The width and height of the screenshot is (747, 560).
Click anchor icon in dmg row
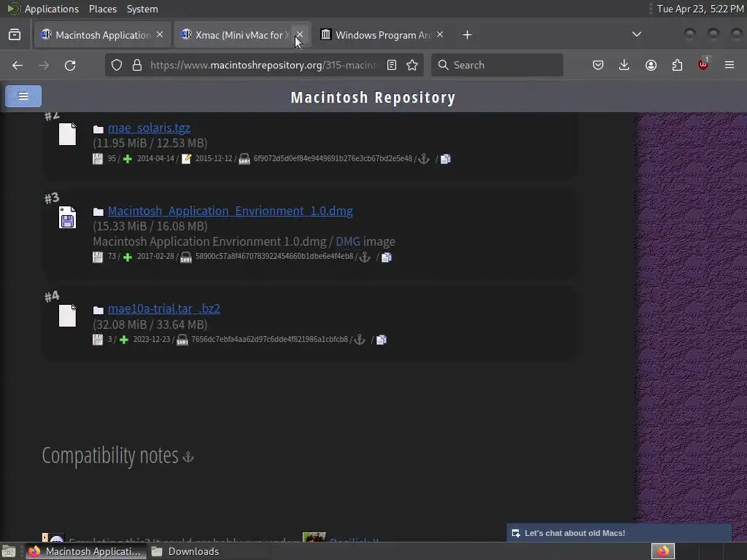[x=365, y=257]
